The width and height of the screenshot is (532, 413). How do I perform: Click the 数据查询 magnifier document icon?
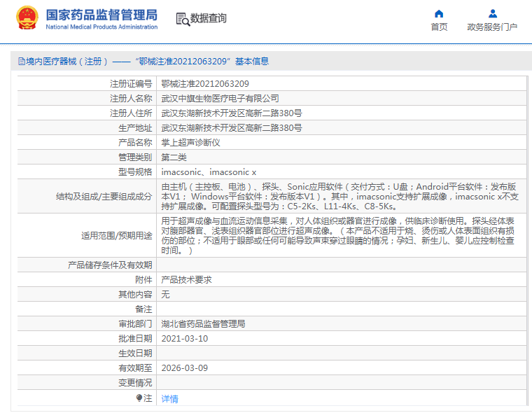[183, 19]
